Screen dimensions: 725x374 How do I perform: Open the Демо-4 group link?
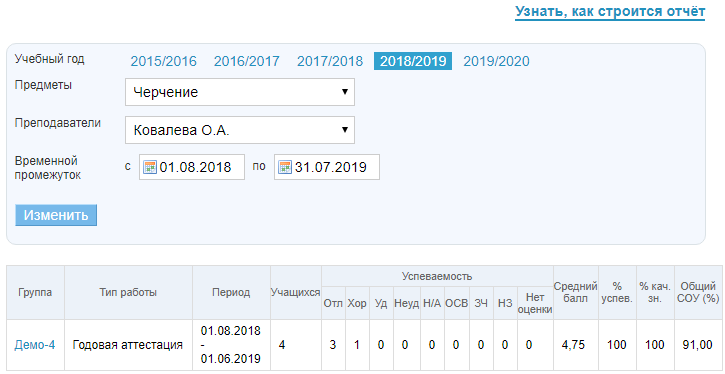point(35,345)
